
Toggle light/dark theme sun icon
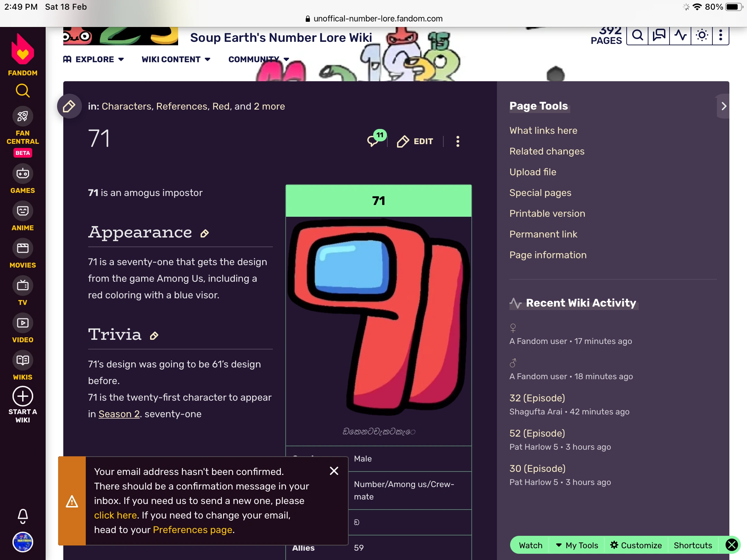[702, 35]
